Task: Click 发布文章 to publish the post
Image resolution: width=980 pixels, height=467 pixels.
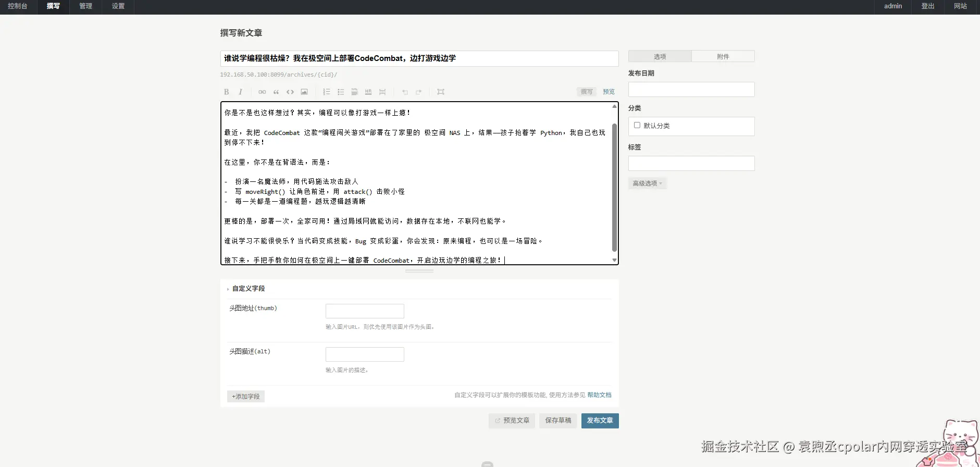Action: tap(600, 421)
